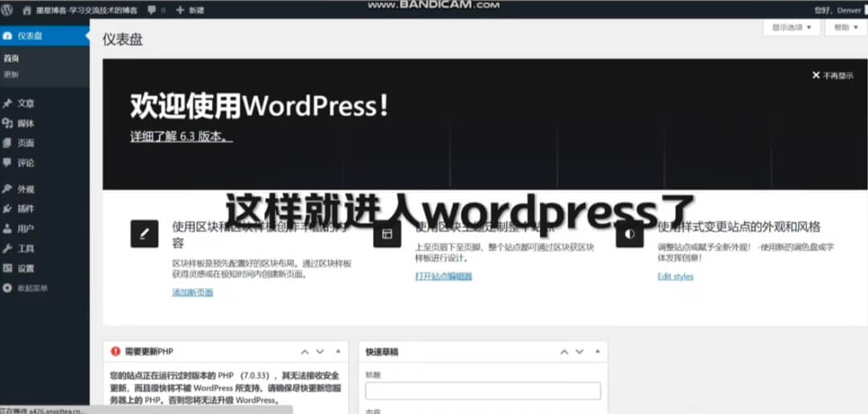Click the 文章 pushpin icon
Screen dimensions: 868x414
click(x=7, y=104)
